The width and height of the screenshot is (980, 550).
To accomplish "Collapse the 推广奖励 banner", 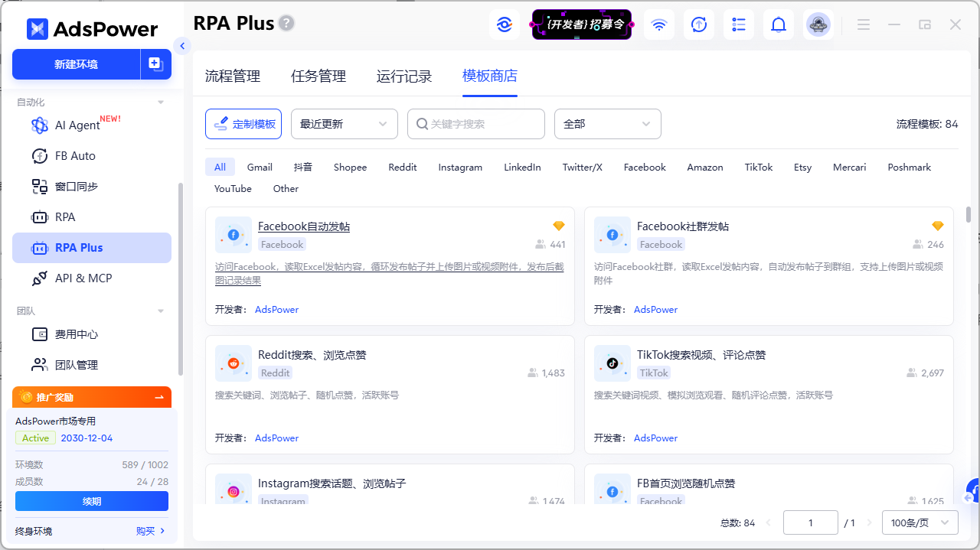I will [159, 398].
